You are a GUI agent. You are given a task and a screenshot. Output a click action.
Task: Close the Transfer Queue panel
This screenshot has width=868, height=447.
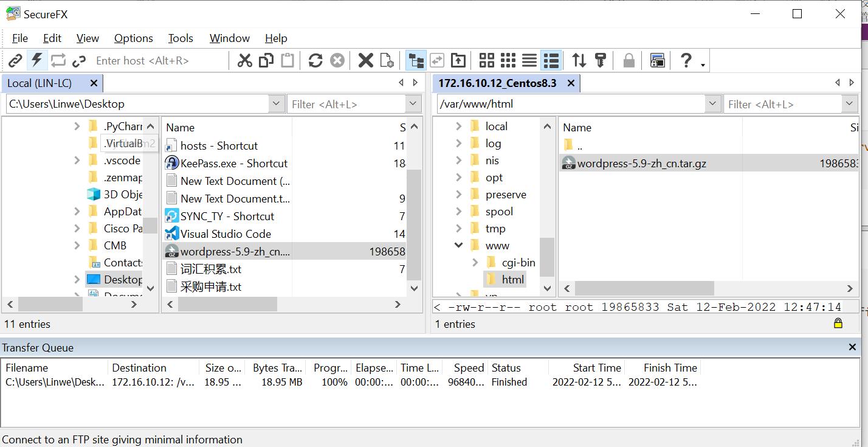pyautogui.click(x=852, y=347)
